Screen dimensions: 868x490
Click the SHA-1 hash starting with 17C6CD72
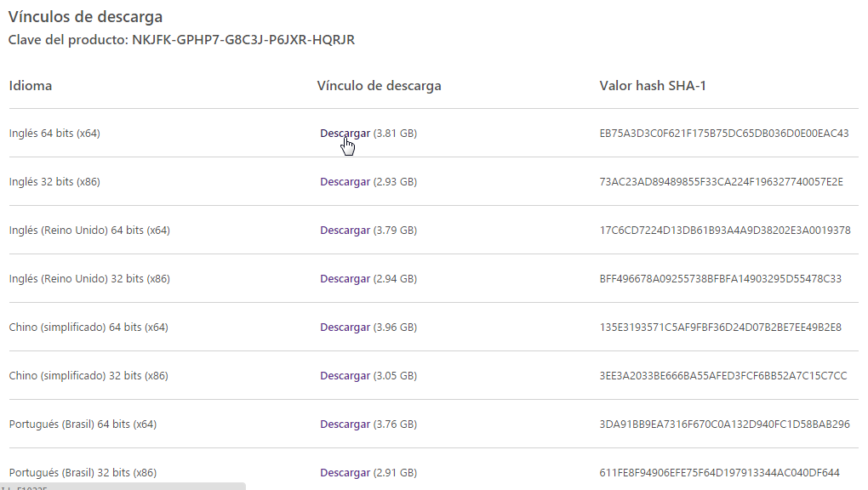[x=725, y=231]
